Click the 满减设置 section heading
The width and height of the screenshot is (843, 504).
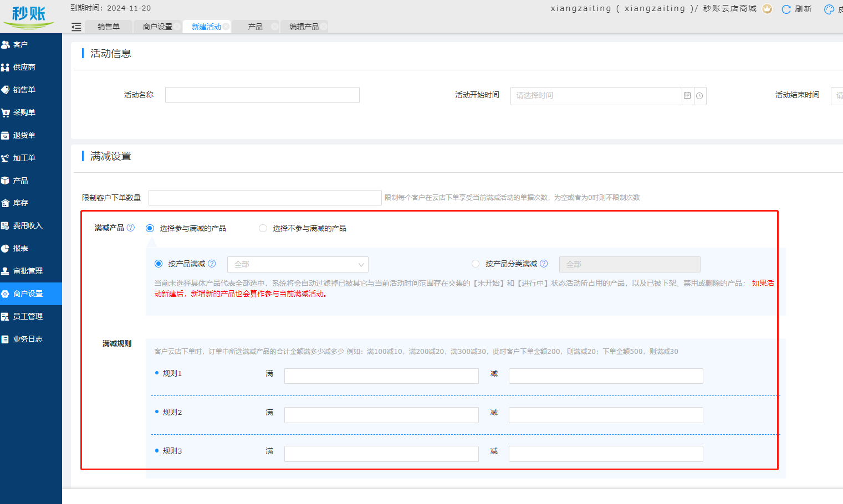(111, 156)
